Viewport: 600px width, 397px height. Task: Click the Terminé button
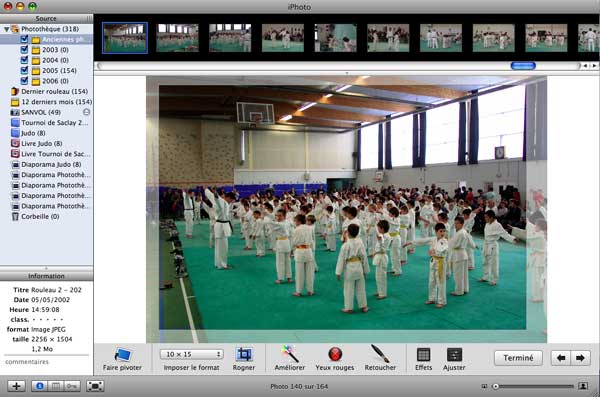(518, 358)
